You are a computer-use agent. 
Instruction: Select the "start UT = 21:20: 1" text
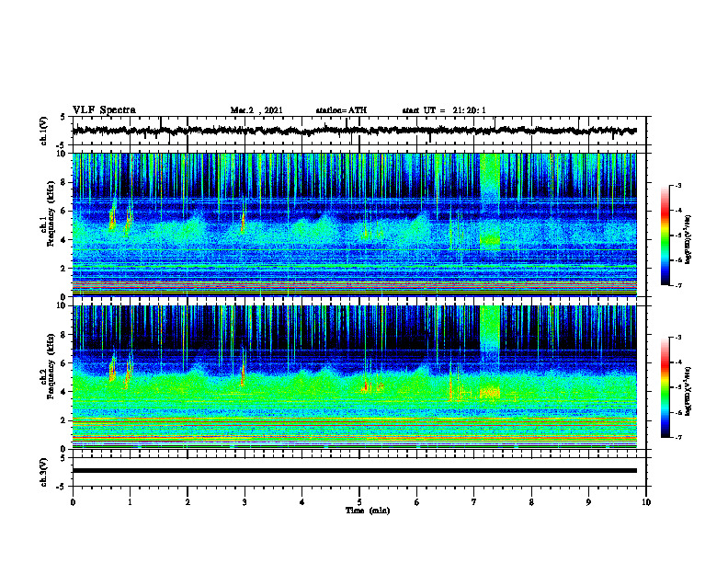point(444,110)
